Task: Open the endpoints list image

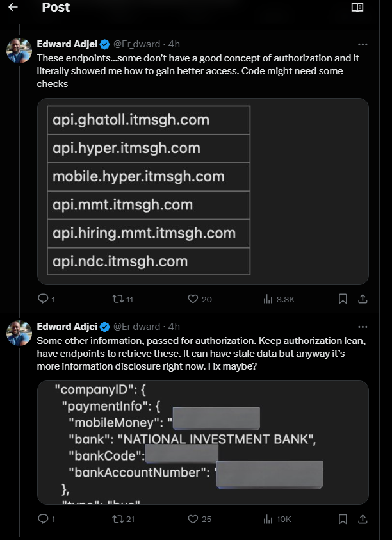Action: (x=202, y=191)
